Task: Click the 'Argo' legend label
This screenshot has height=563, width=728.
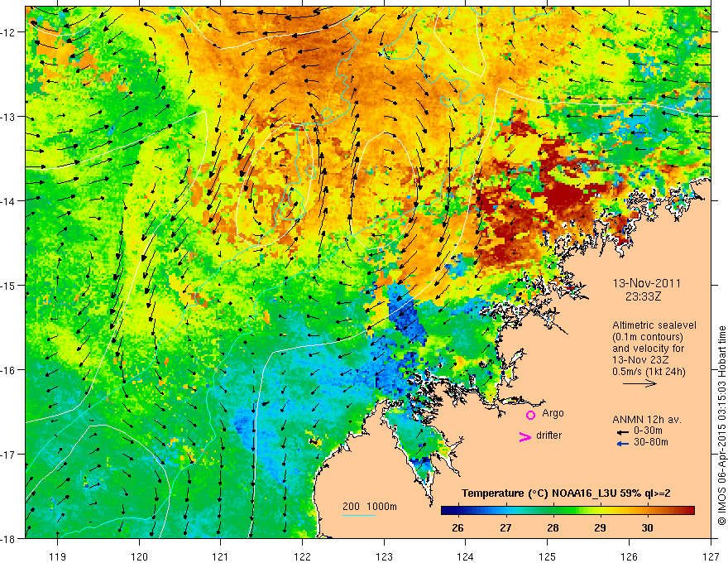Action: pos(553,413)
